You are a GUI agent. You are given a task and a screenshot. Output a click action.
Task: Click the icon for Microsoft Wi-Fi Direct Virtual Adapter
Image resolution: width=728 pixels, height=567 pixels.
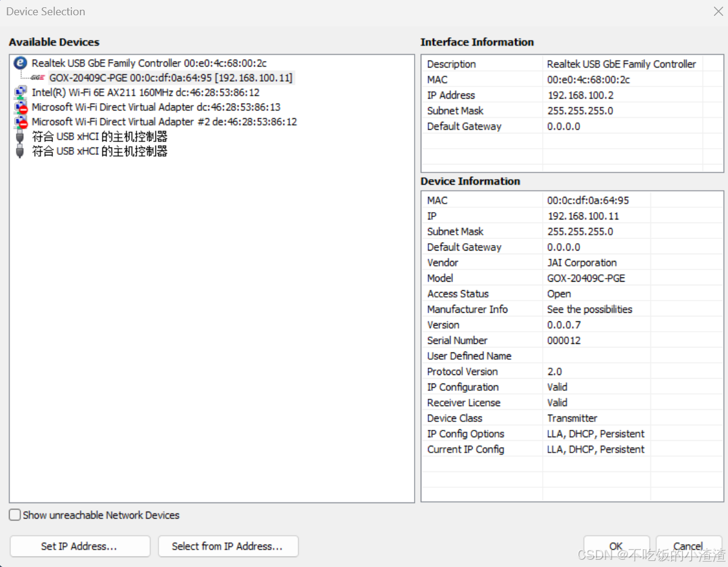19,107
